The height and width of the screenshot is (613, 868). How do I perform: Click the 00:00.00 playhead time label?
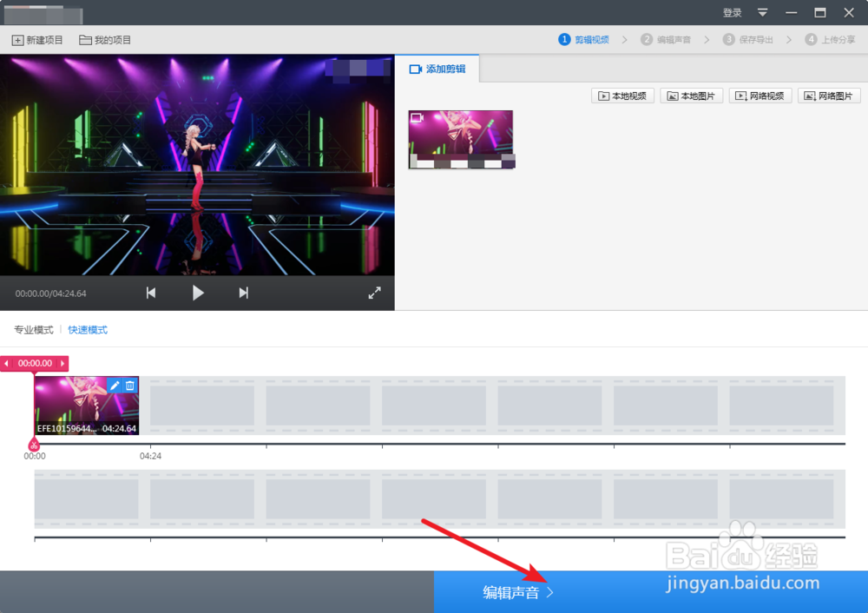click(x=35, y=363)
